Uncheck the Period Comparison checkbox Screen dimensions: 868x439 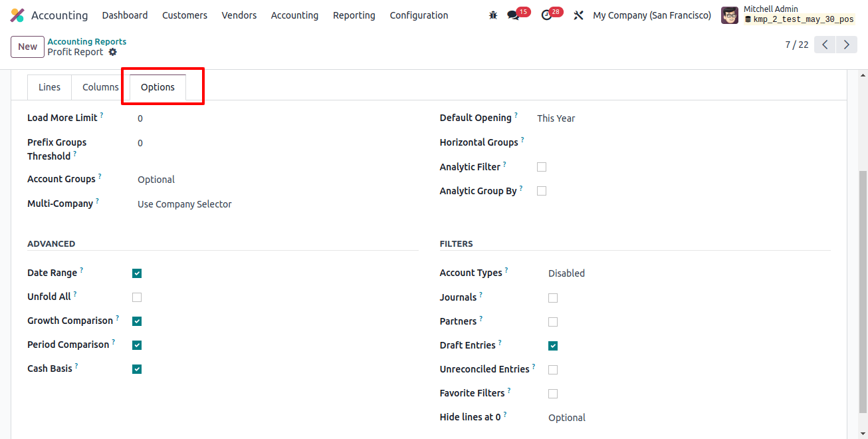pyautogui.click(x=137, y=345)
